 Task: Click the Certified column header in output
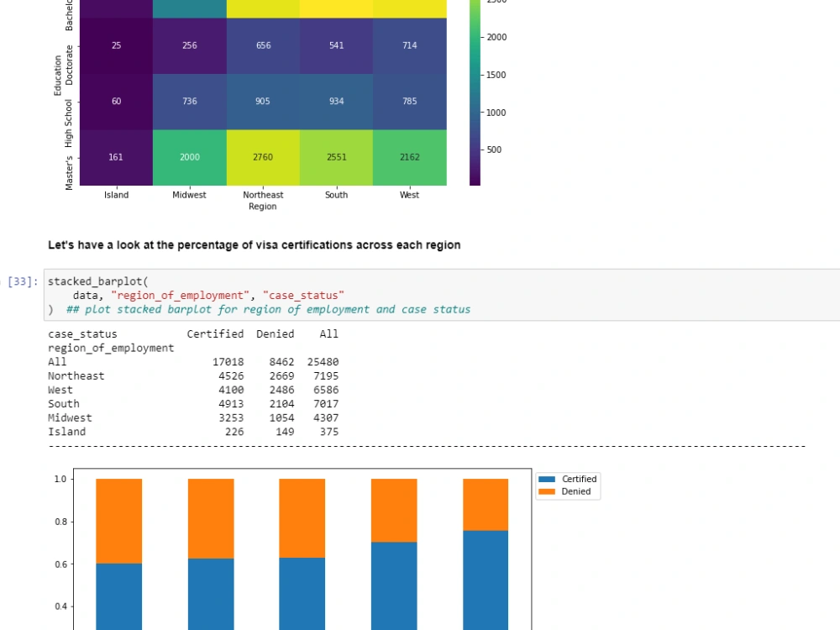click(x=215, y=334)
